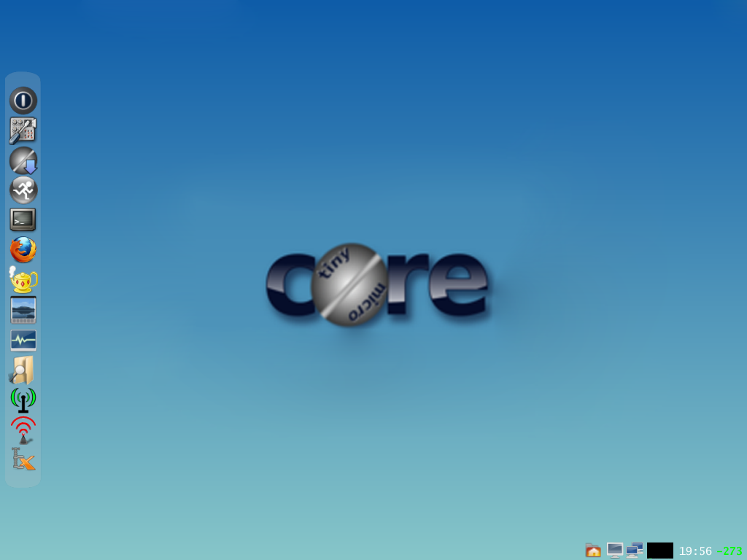The height and width of the screenshot is (560, 747).
Task: Click the red wireless signal icon
Action: point(23,429)
